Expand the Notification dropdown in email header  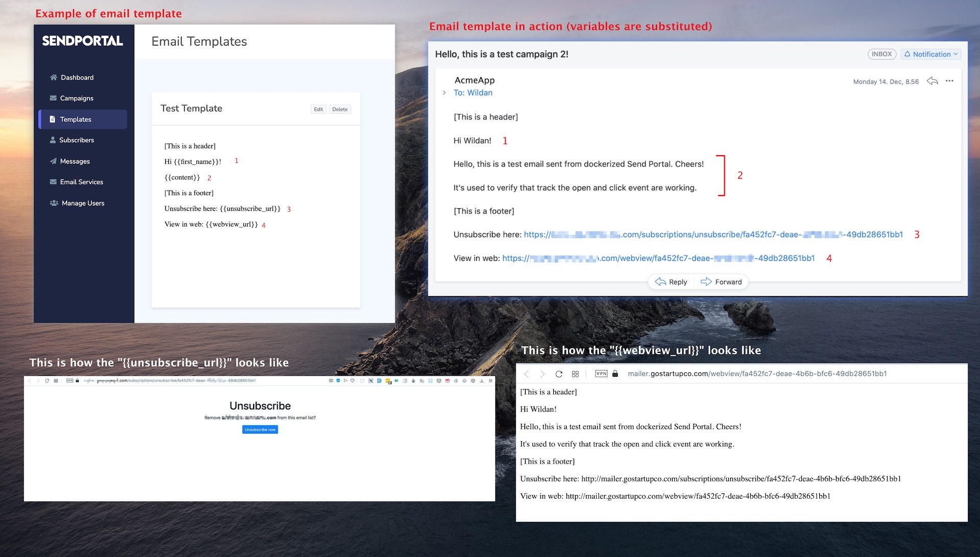pyautogui.click(x=930, y=54)
